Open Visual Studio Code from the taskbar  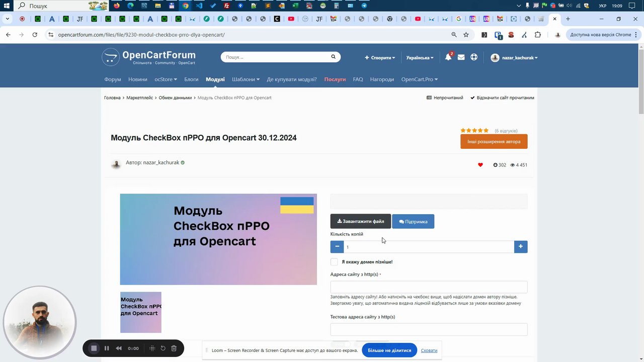199,6
